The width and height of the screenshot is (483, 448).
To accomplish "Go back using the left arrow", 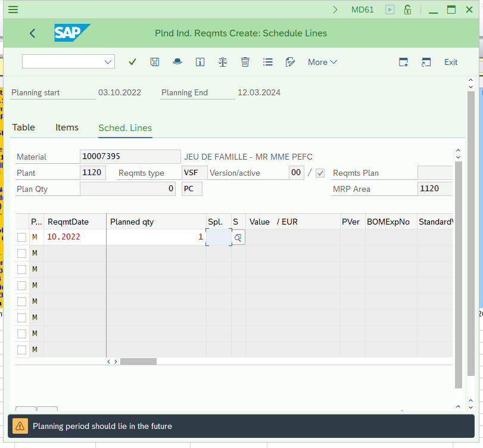I will 32,33.
